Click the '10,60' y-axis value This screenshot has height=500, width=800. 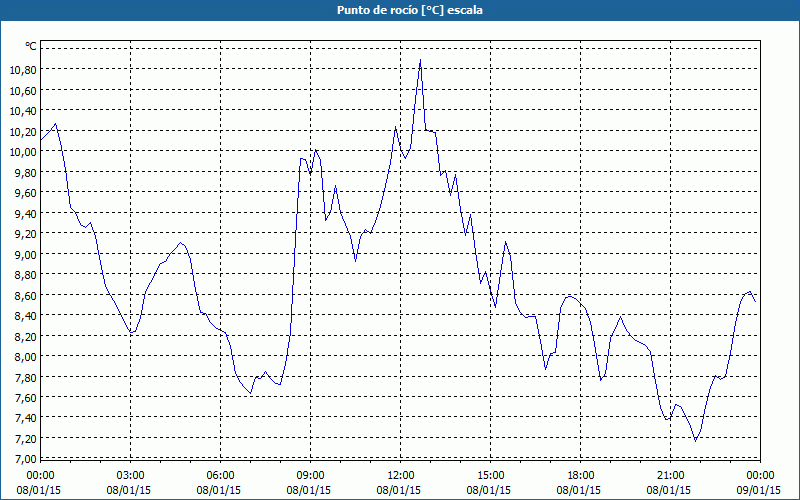(23, 90)
